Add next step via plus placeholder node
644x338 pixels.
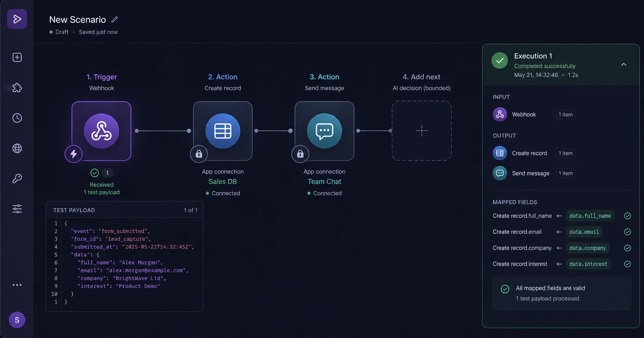tap(421, 130)
